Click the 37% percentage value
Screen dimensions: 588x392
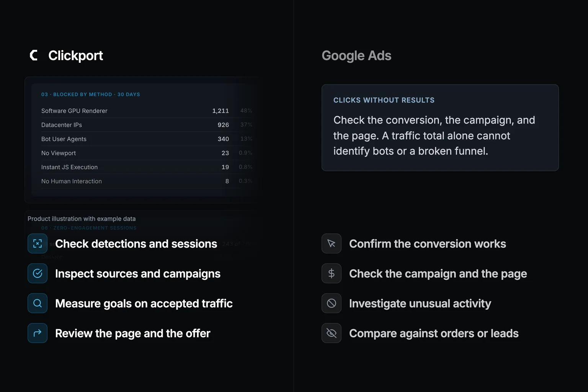tap(246, 125)
